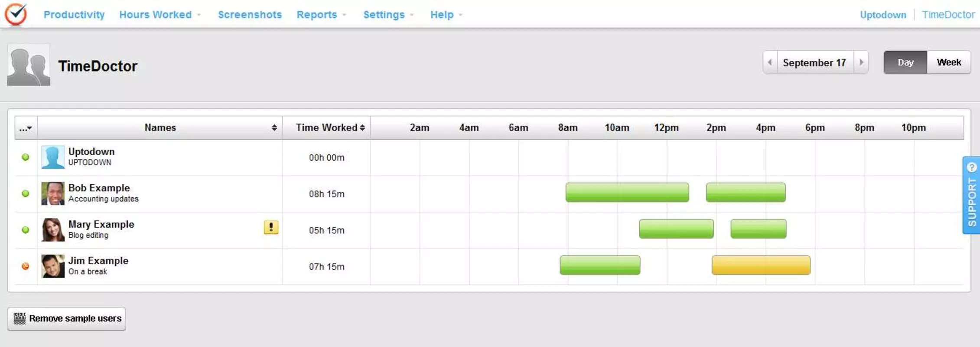Open the TimeDoctor company link
Screen dimensions: 980x347
click(948, 15)
